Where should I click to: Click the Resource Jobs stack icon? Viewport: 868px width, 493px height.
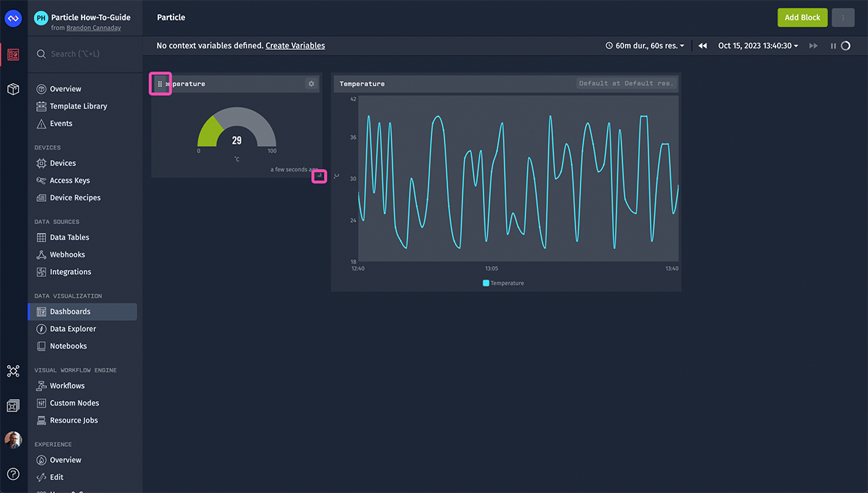click(41, 421)
